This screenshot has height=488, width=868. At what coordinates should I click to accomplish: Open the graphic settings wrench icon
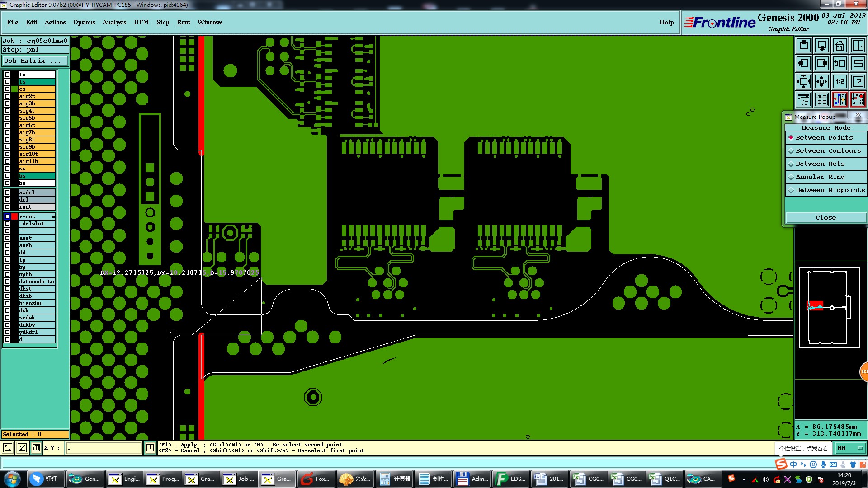[x=804, y=99]
